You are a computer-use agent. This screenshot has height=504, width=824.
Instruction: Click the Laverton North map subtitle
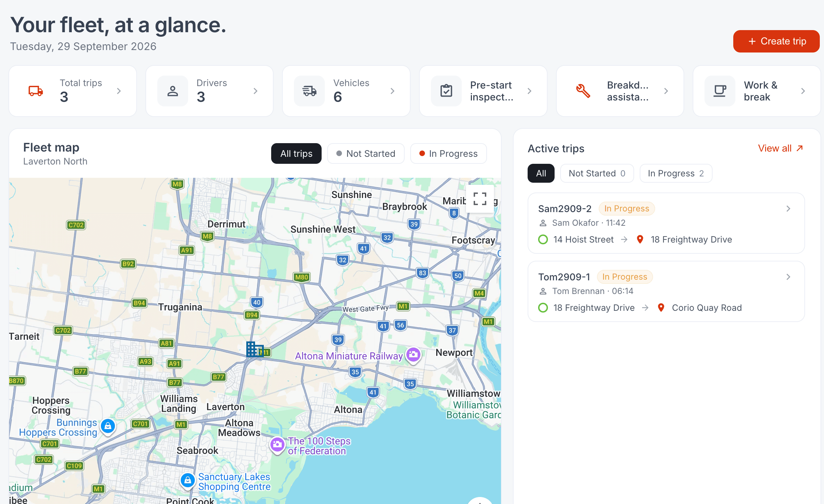click(55, 161)
